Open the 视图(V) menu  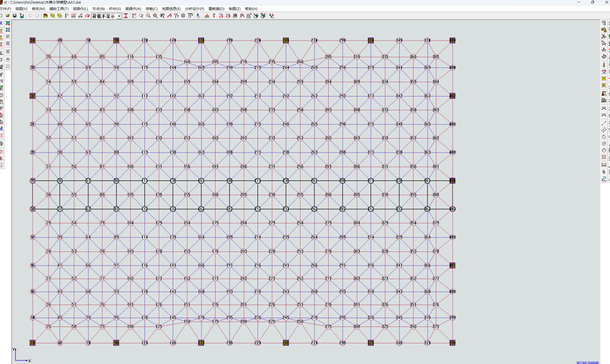[21, 9]
